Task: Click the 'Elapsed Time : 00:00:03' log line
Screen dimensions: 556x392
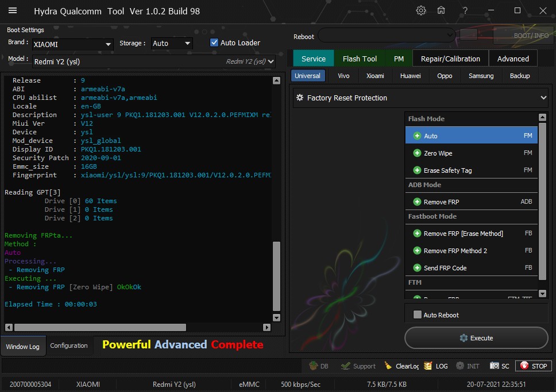Action: (x=51, y=304)
